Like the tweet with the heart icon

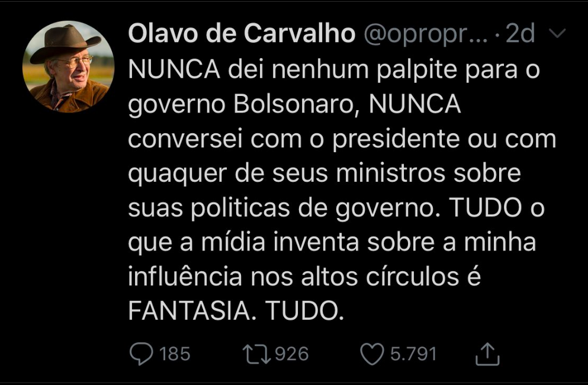pyautogui.click(x=372, y=354)
